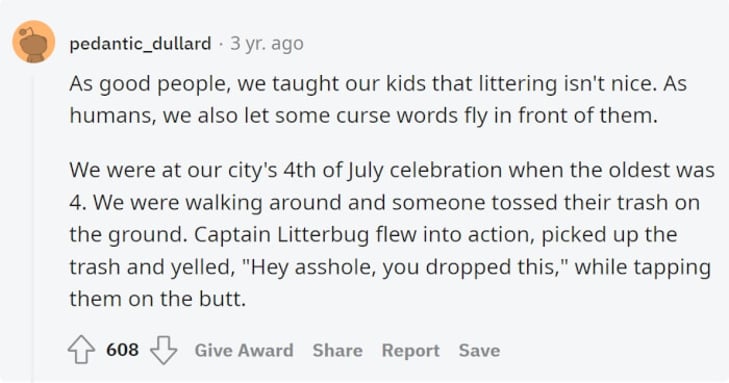Click the paragraph starting 'As good people'
729x383 pixels.
(x=378, y=99)
